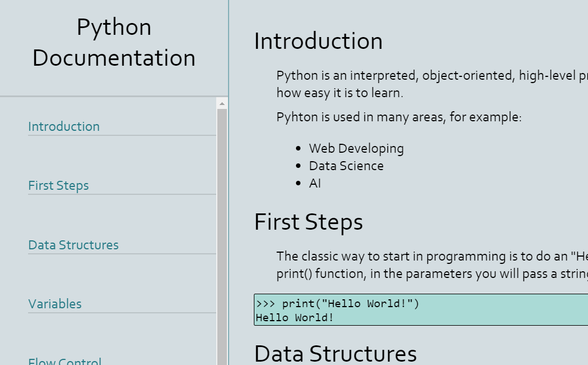Click the Introduction section heading
This screenshot has height=365, width=588.
click(318, 41)
